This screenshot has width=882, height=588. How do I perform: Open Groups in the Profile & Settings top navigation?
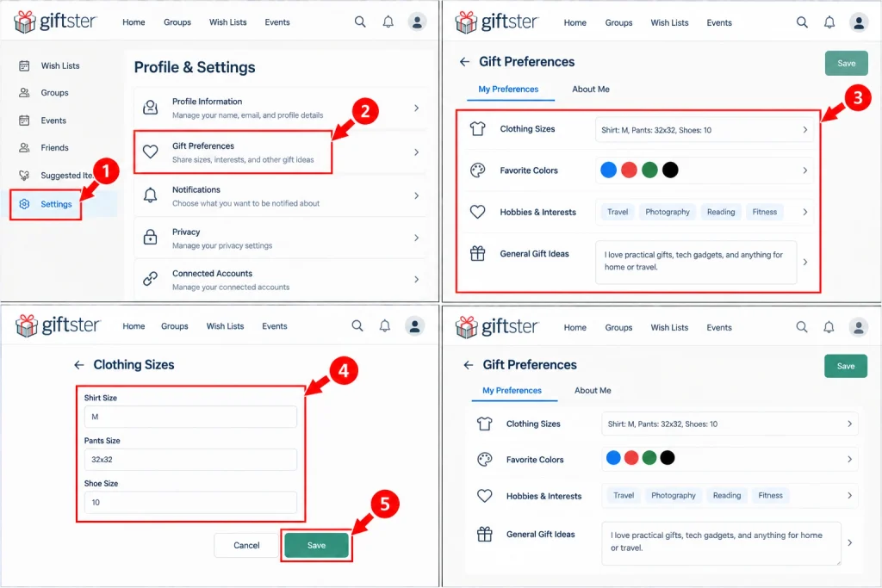coord(177,22)
